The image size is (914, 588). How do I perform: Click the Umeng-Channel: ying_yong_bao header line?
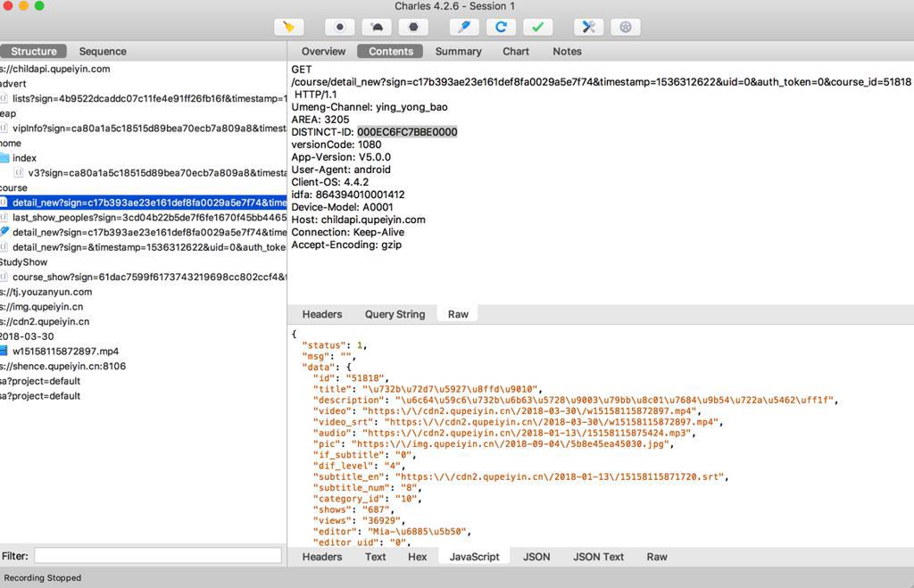coord(370,107)
